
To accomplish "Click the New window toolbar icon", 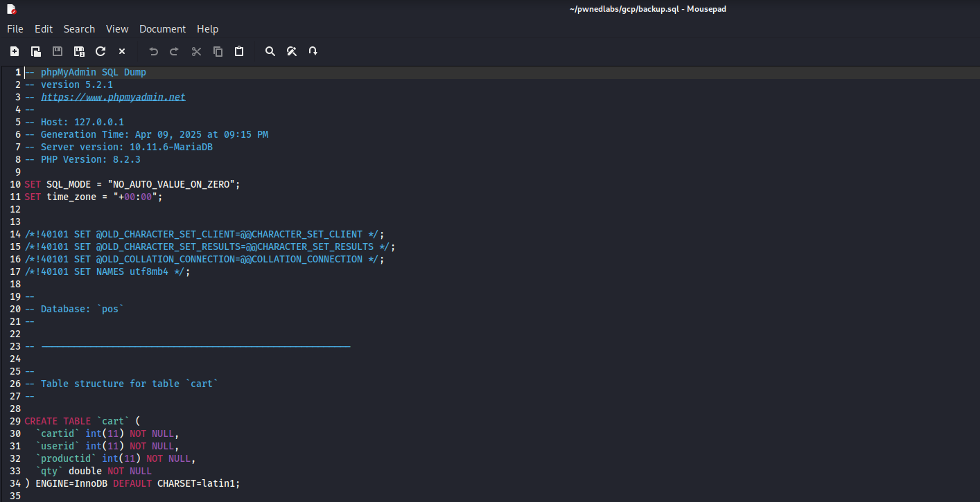I will pyautogui.click(x=35, y=51).
